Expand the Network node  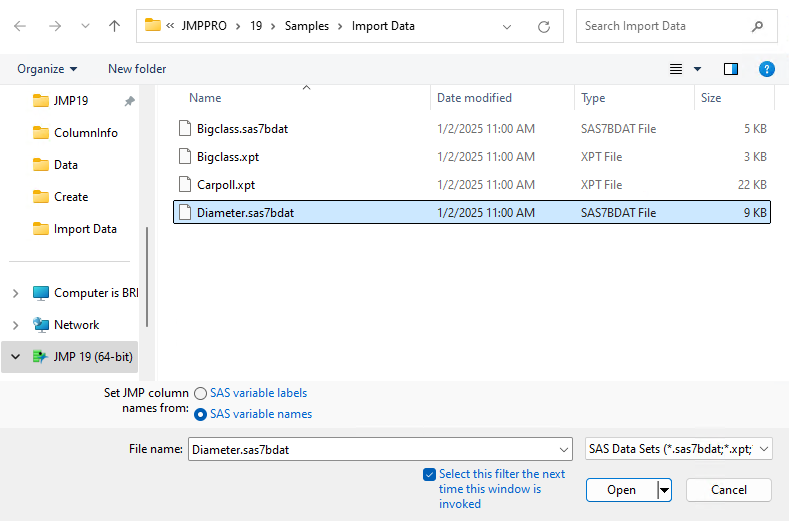16,325
